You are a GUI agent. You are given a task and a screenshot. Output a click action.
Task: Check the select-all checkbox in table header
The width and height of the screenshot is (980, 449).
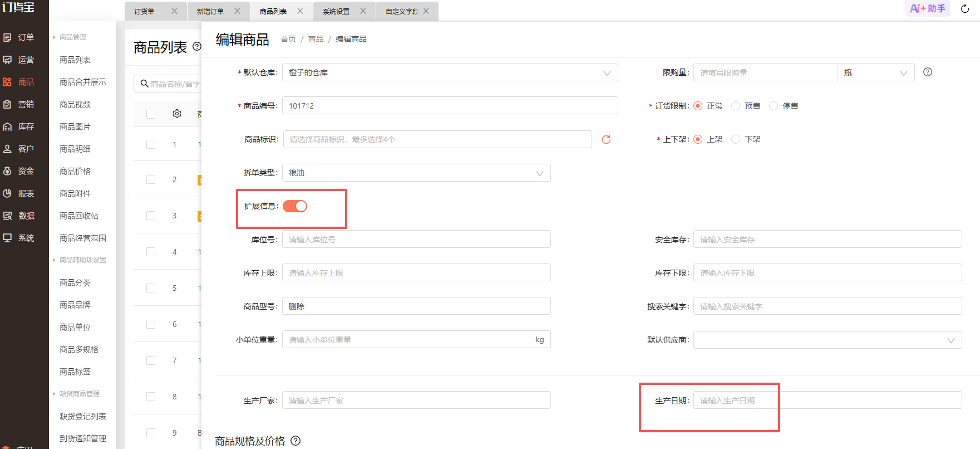[151, 114]
